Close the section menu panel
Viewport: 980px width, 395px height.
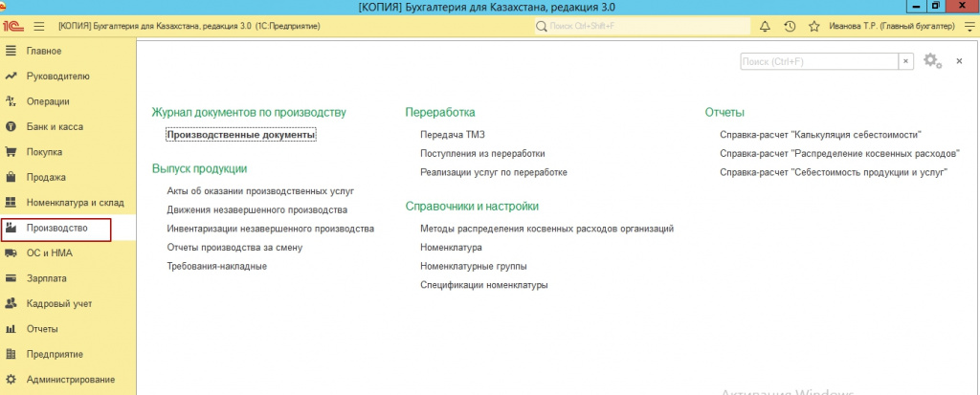click(959, 61)
